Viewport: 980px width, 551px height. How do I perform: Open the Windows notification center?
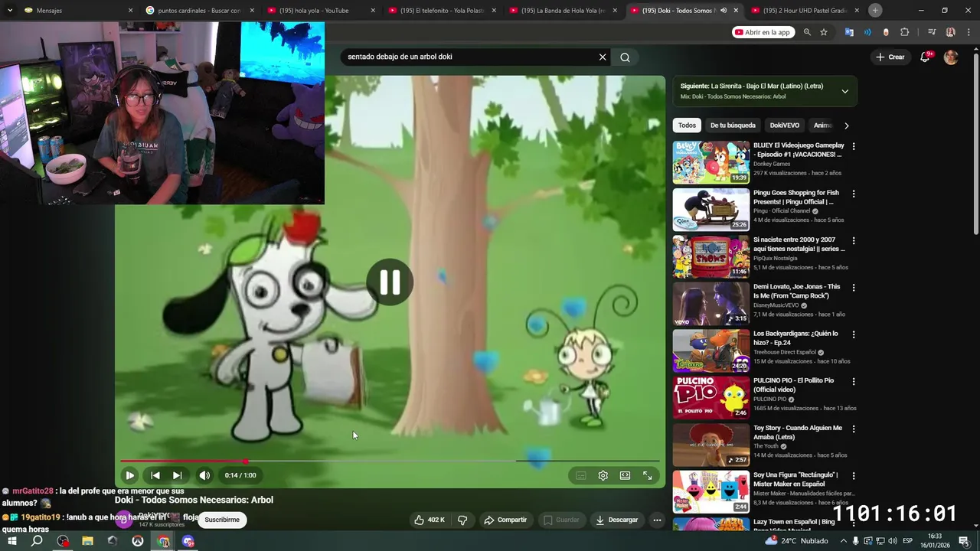pyautogui.click(x=964, y=541)
